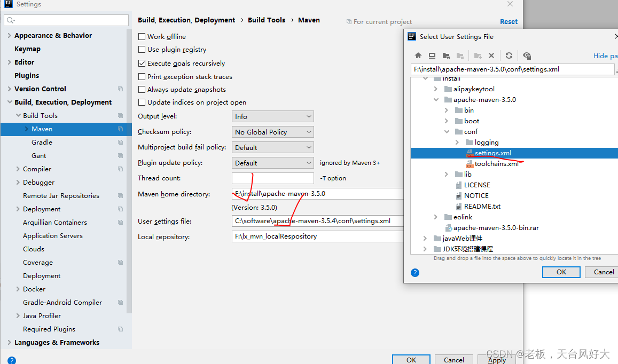Open Languages & Frameworks section
This screenshot has width=618, height=364.
click(57, 342)
